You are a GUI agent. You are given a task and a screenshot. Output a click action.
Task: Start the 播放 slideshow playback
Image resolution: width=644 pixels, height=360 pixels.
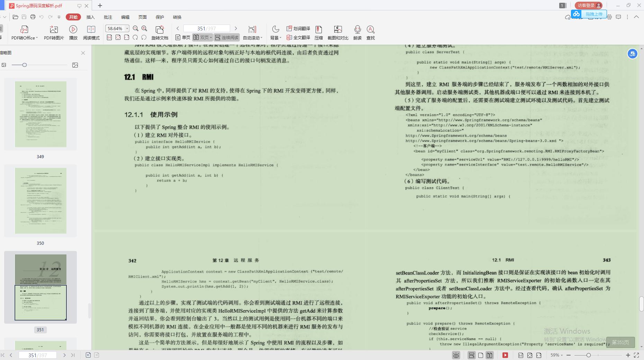pyautogui.click(x=73, y=32)
